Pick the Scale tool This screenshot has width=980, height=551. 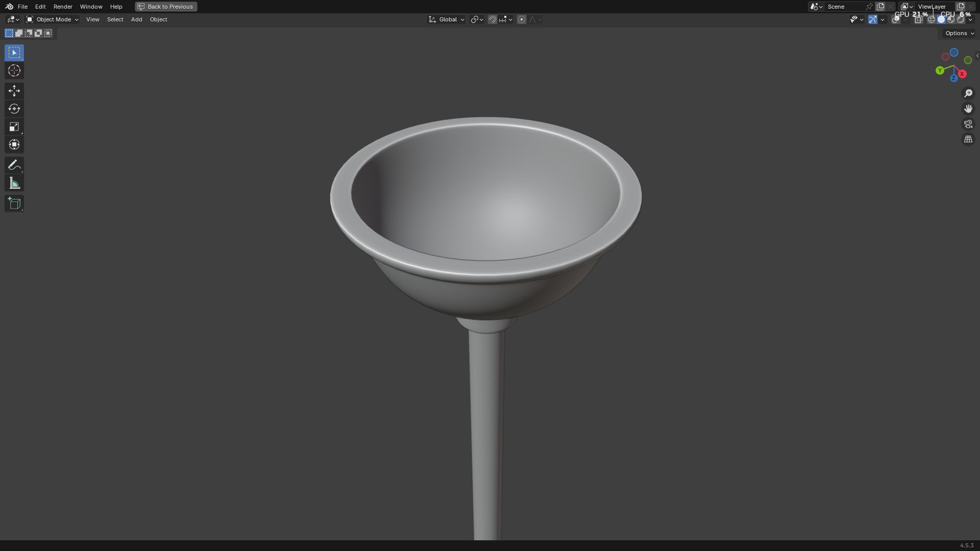pyautogui.click(x=14, y=127)
